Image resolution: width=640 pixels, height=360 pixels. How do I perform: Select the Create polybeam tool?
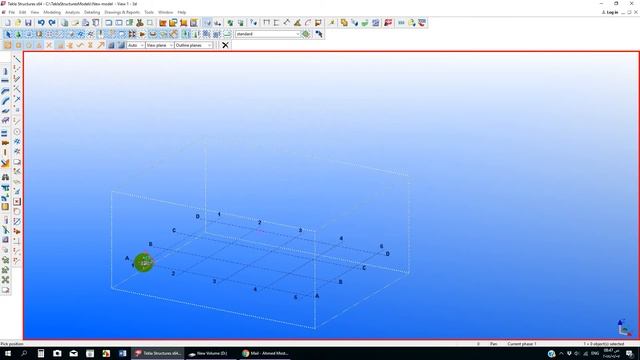[5, 91]
